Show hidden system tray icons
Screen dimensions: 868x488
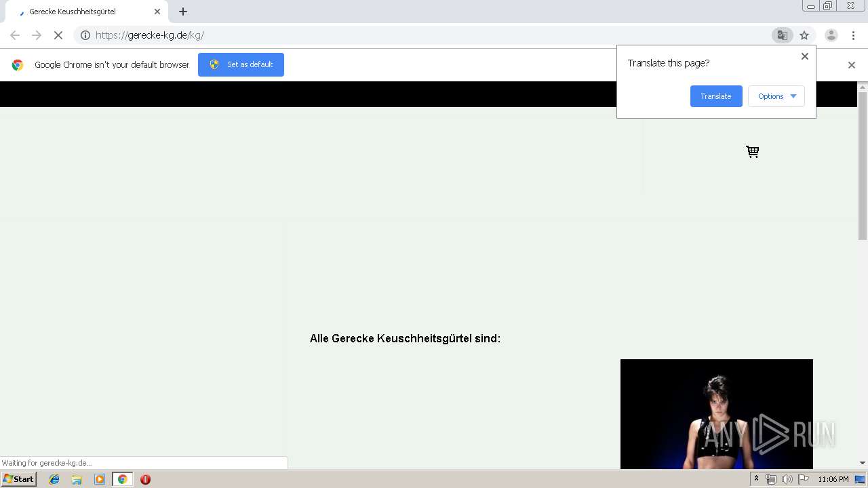[756, 479]
